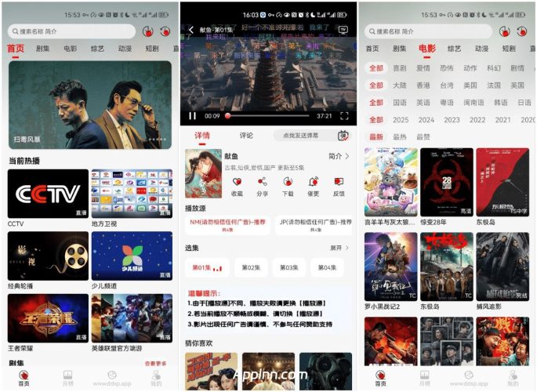This screenshot has width=537, height=392.
Task: Play episode 第02集
Action: coord(251,267)
